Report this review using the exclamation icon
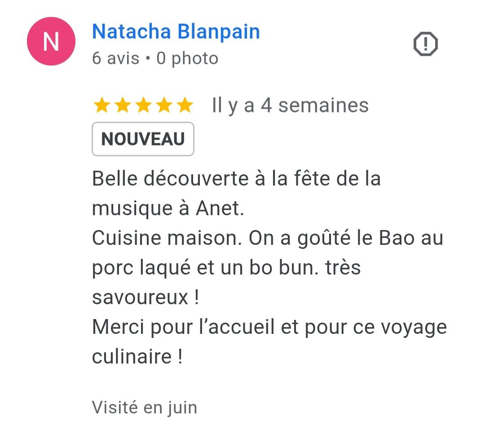This screenshot has height=448, width=485. click(x=426, y=44)
